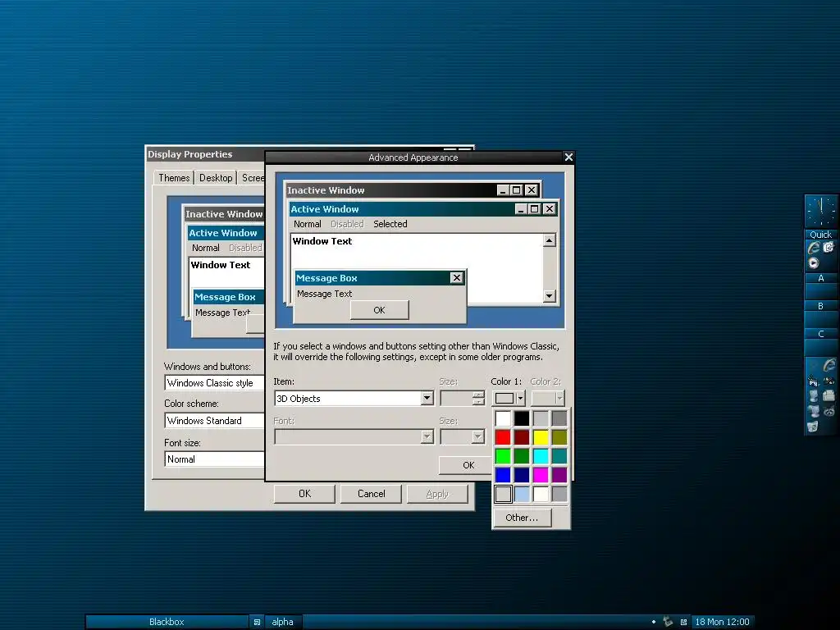840x630 pixels.
Task: Pick the black color swatch
Action: click(522, 418)
